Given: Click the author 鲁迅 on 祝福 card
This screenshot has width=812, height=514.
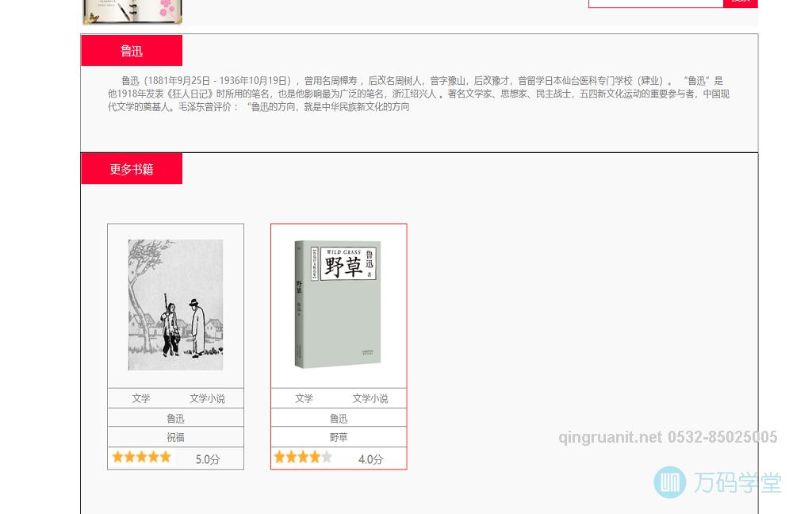Looking at the screenshot, I should [x=175, y=418].
